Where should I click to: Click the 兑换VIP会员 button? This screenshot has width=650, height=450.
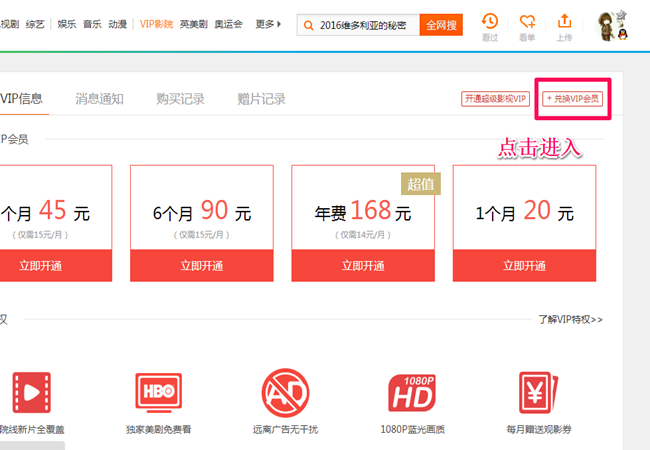pyautogui.click(x=572, y=99)
